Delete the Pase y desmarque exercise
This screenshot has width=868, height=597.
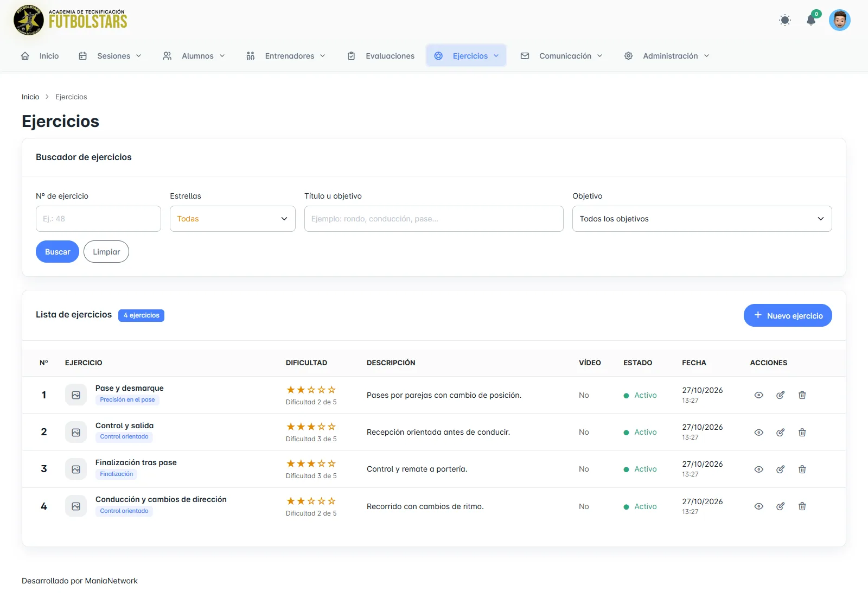[x=802, y=395]
